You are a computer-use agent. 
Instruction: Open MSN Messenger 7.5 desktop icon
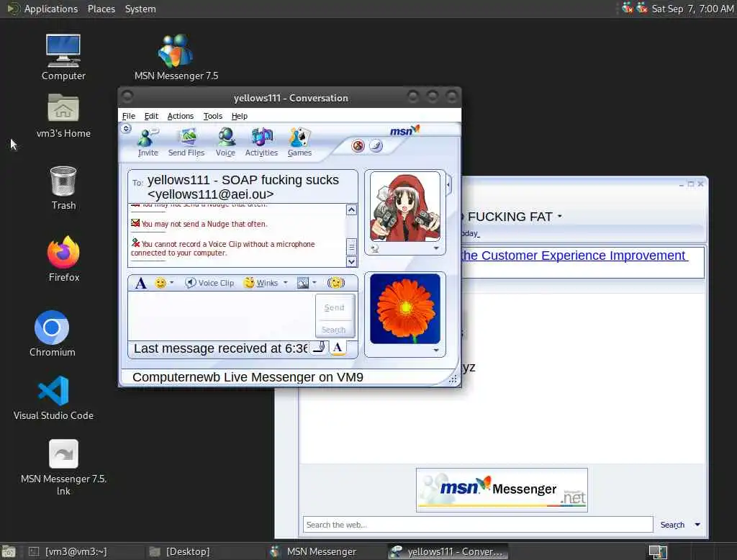pyautogui.click(x=176, y=58)
